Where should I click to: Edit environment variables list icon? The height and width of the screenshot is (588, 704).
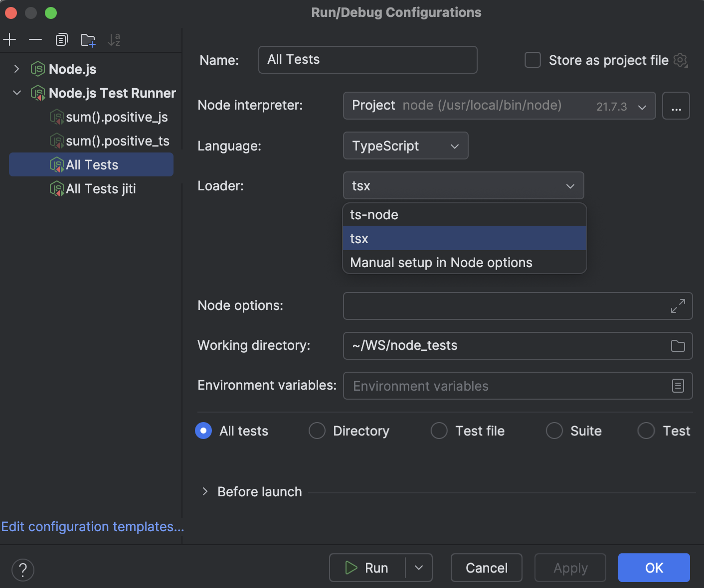click(x=678, y=386)
